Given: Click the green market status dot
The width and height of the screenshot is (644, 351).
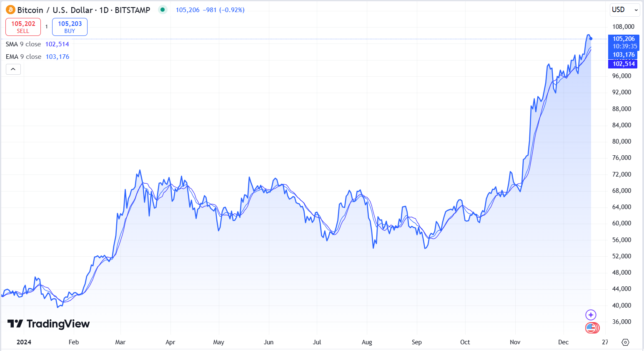Looking at the screenshot, I should pyautogui.click(x=163, y=10).
